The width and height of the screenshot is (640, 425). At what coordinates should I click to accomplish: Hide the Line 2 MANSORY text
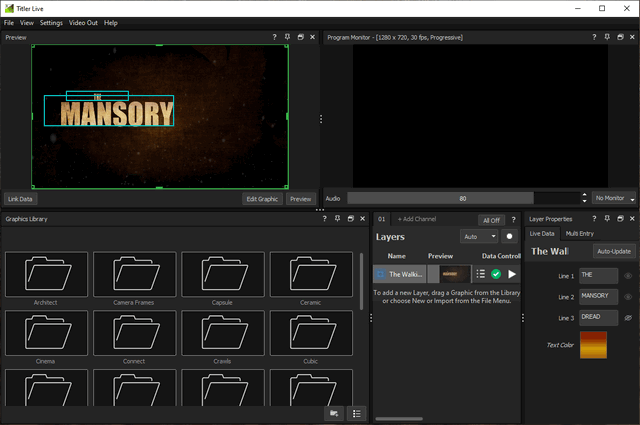pyautogui.click(x=628, y=297)
